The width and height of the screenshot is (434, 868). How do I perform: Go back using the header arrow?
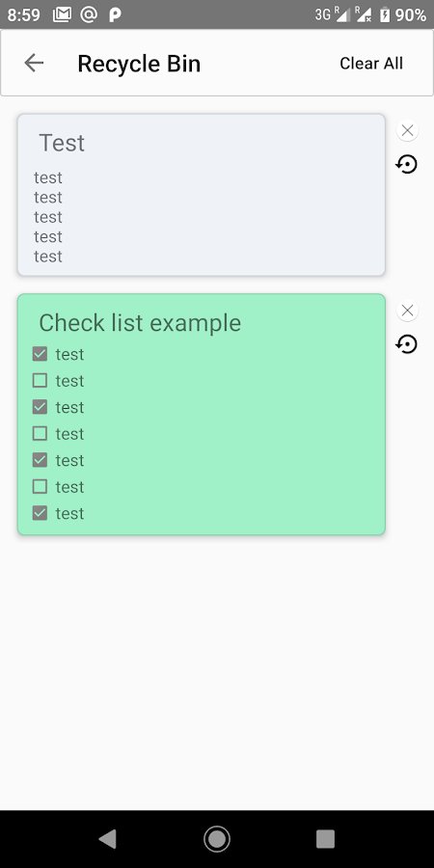coord(34,63)
